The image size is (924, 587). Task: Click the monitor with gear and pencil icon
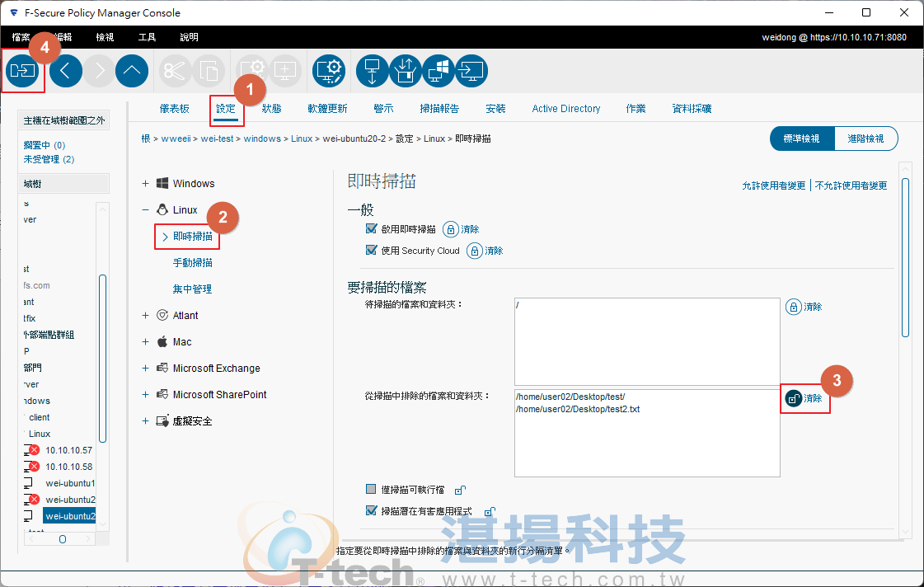coord(330,71)
